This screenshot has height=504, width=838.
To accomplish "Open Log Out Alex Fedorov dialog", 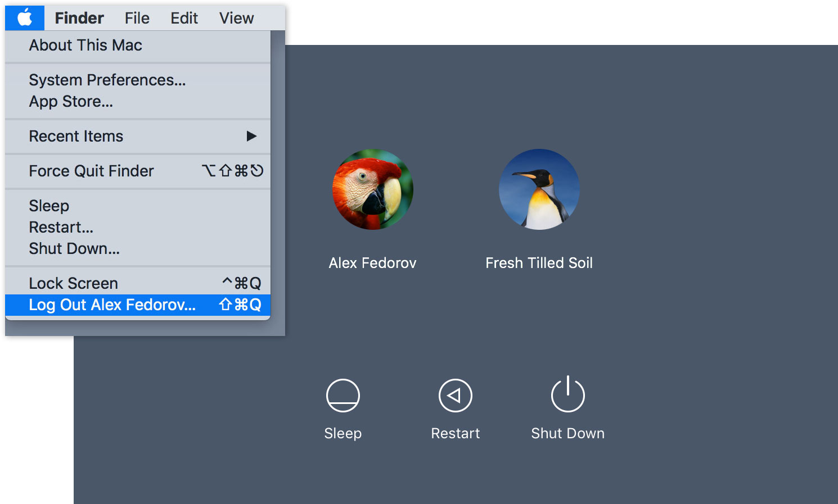I will [x=112, y=305].
